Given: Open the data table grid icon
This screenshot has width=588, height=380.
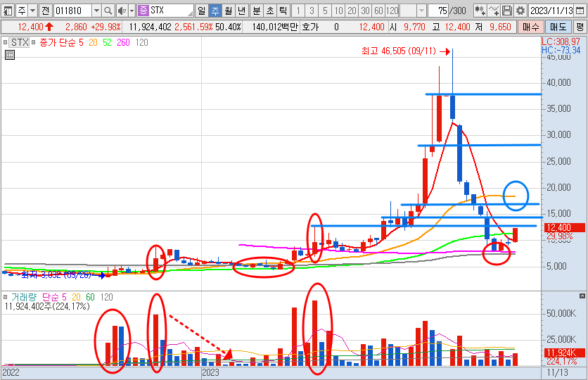Looking at the screenshot, I should click(10, 55).
